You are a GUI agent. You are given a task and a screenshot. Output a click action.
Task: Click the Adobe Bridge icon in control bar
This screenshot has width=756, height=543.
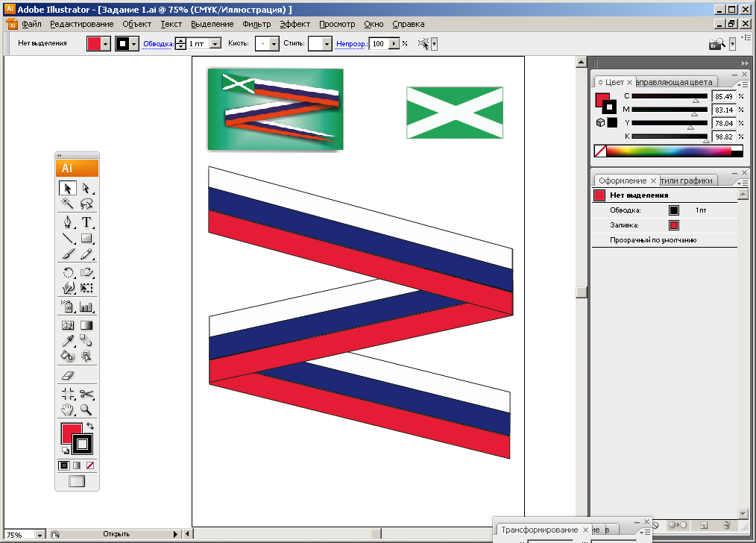[717, 44]
